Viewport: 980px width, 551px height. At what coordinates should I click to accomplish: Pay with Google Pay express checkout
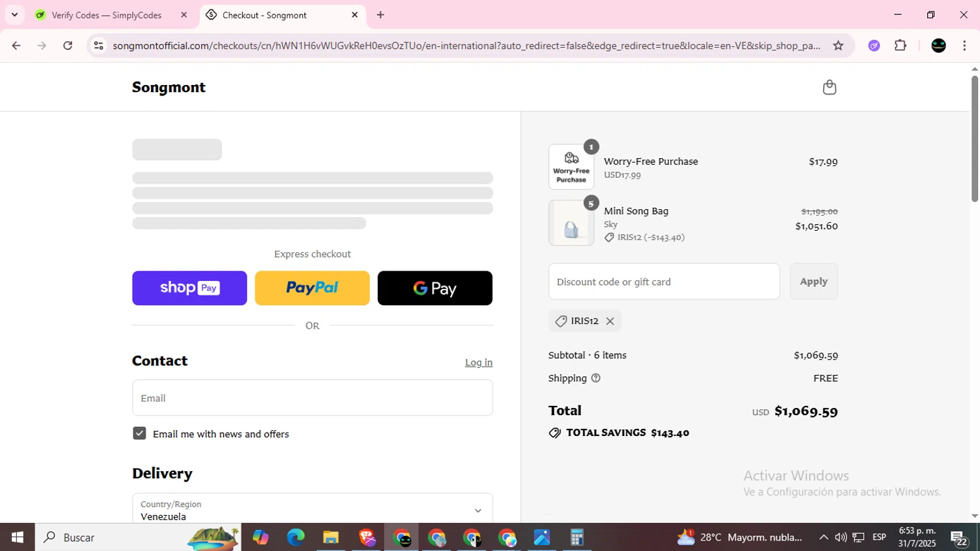point(435,288)
